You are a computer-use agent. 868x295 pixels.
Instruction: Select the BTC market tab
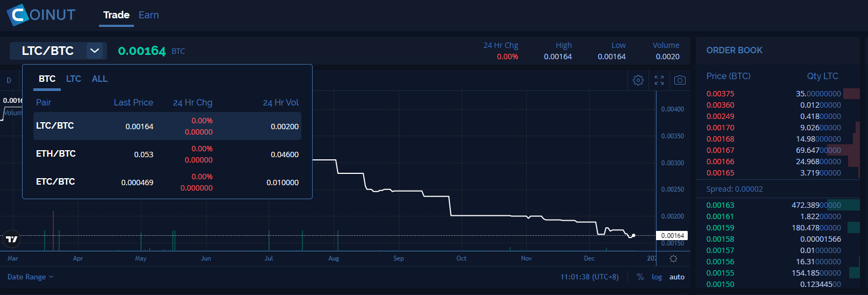pyautogui.click(x=47, y=79)
